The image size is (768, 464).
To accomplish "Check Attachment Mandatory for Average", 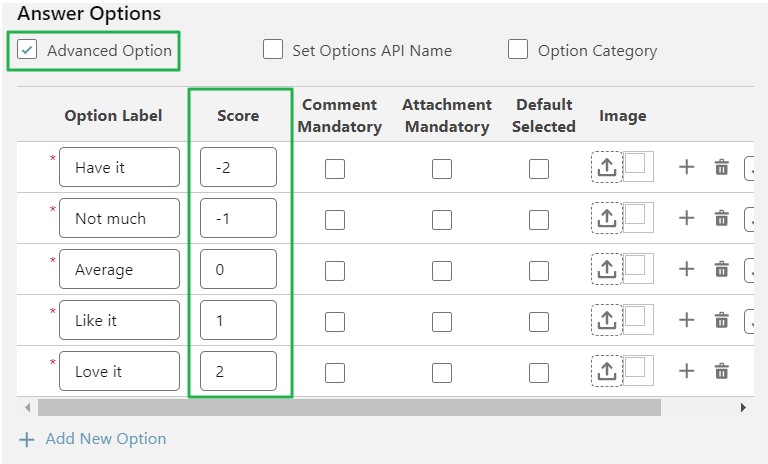I will tap(442, 271).
